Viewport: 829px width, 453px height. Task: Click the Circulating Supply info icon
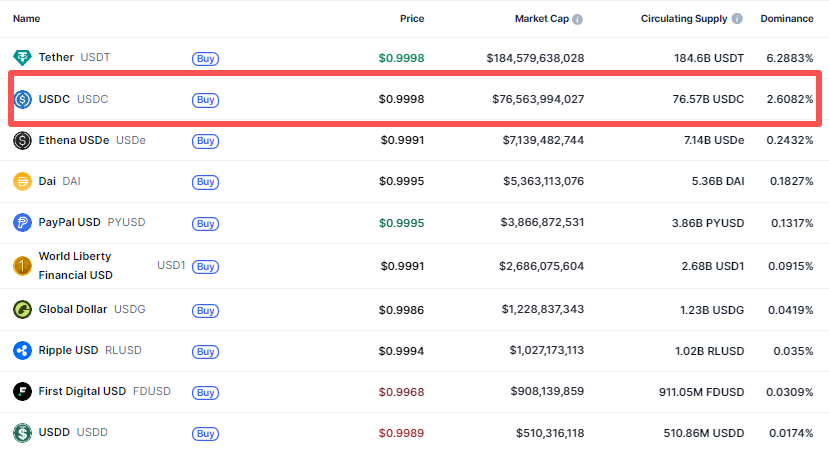[737, 19]
